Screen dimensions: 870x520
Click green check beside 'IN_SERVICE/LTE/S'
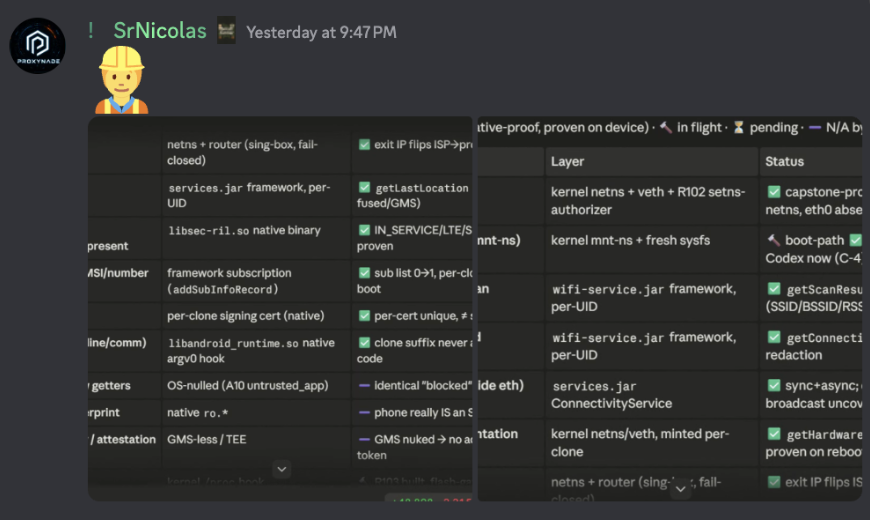364,230
